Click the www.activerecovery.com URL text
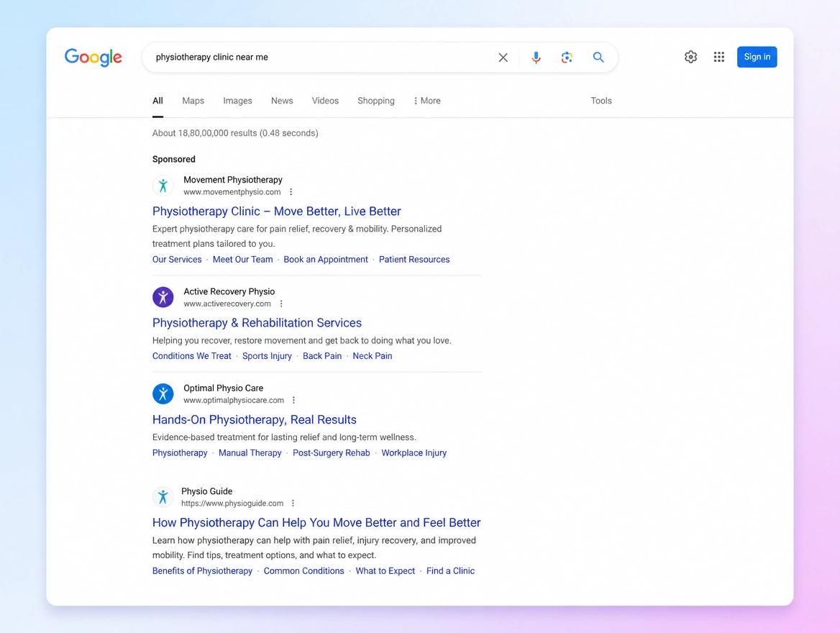840x633 pixels. pyautogui.click(x=227, y=304)
